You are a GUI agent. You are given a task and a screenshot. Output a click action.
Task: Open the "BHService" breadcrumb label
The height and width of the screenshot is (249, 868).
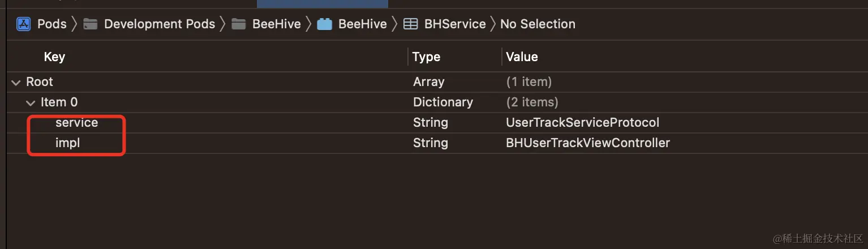[455, 24]
